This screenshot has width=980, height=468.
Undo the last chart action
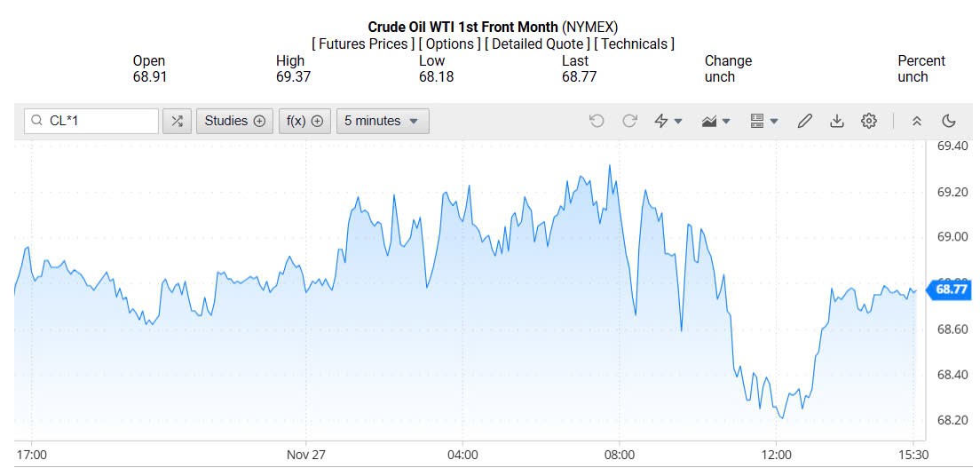tap(597, 121)
